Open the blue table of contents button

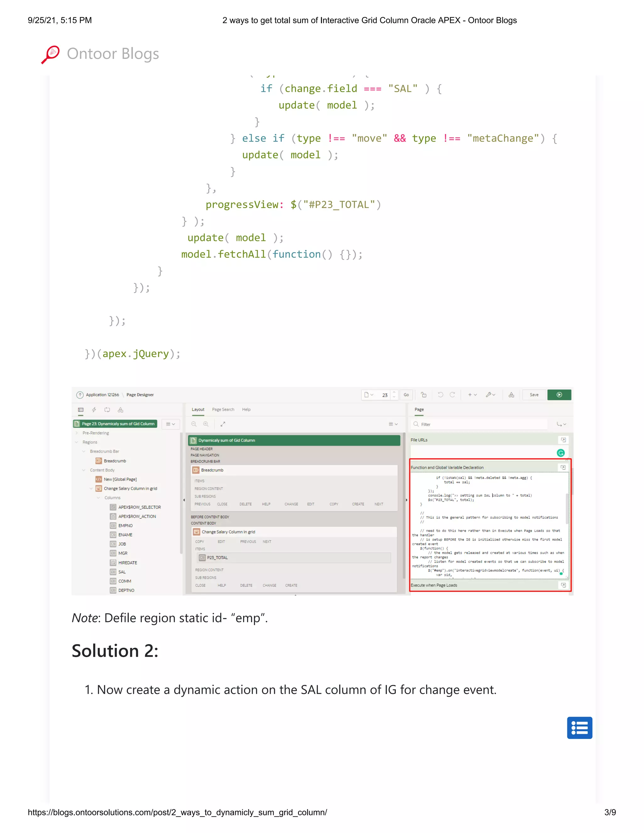click(579, 727)
